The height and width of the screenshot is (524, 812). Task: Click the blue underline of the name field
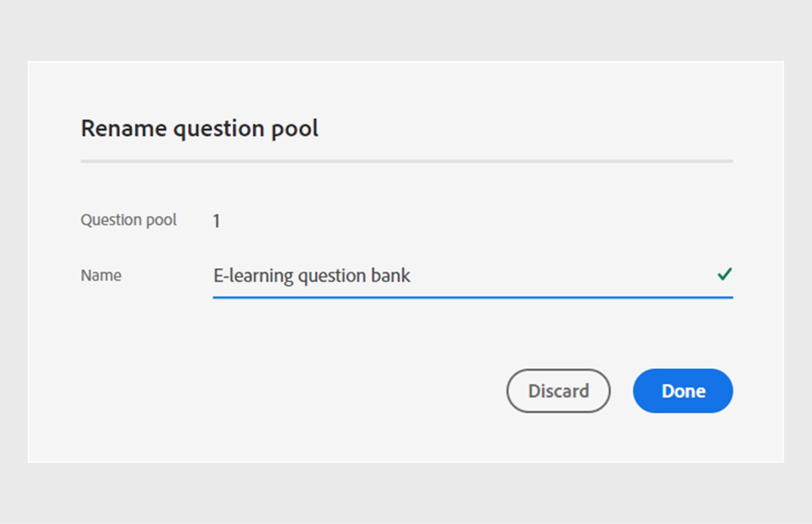(472, 299)
